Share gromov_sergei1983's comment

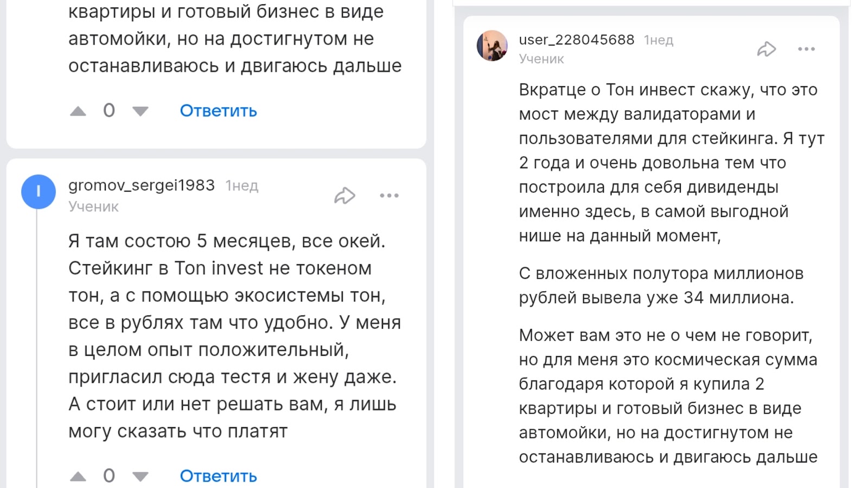click(344, 195)
